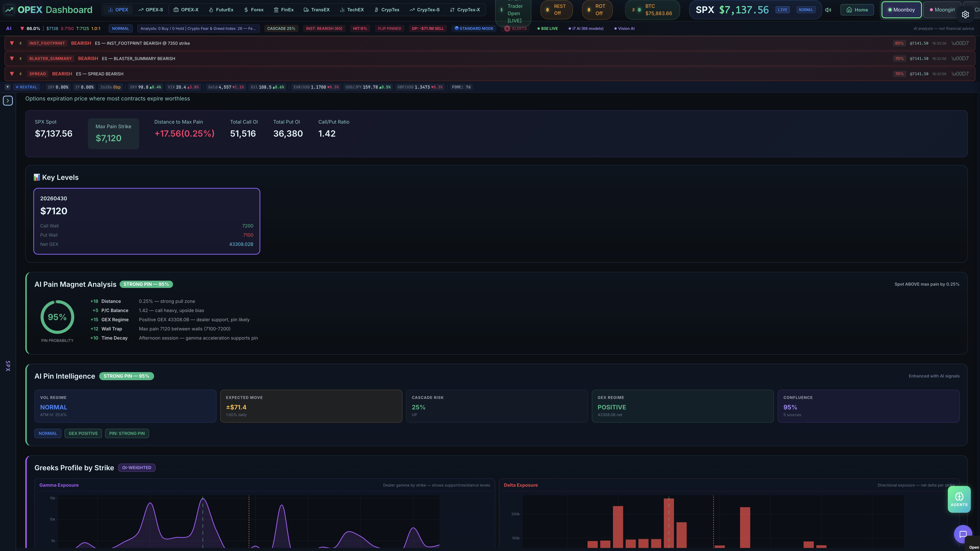Dismiss the INST_FOOTPRINT alert row
The image size is (980, 551).
click(960, 43)
